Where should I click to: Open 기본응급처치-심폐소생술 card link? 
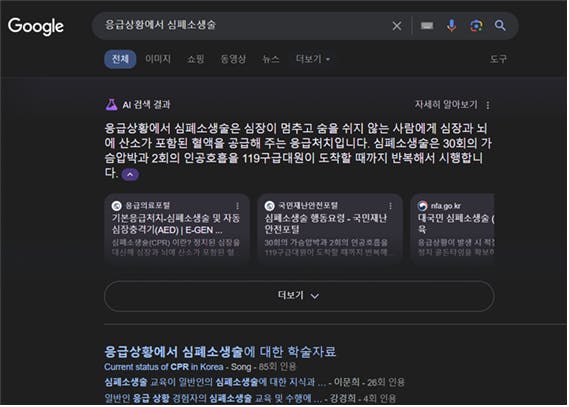[176, 223]
